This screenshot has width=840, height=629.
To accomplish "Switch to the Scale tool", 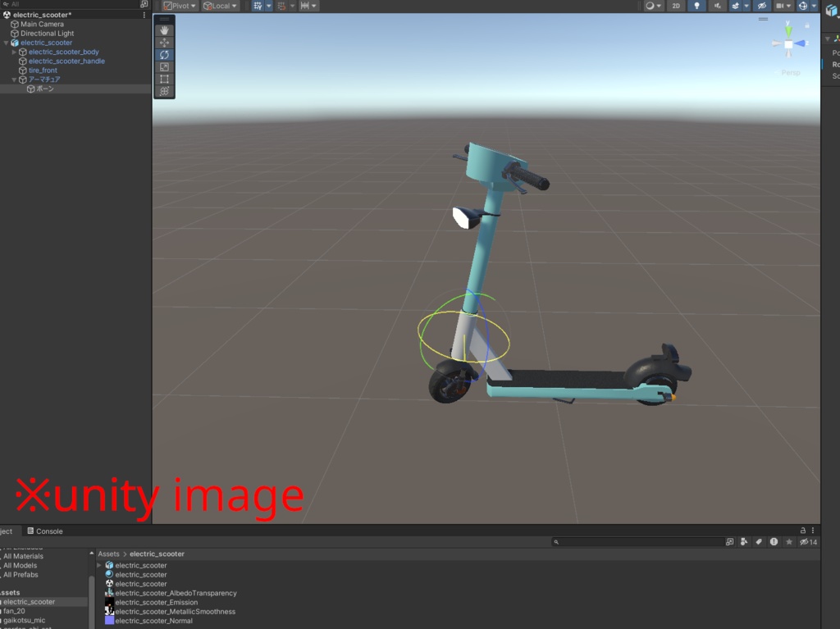I will pos(164,66).
